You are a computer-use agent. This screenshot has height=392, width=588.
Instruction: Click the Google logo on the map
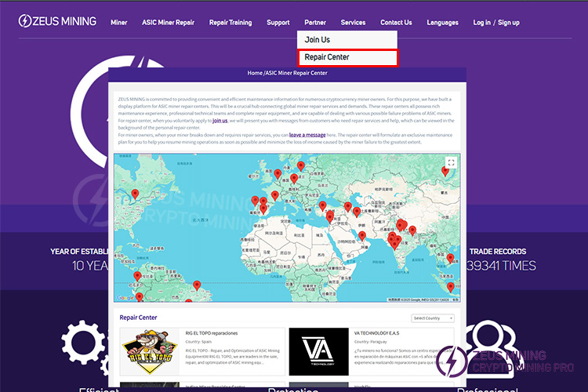(125, 298)
